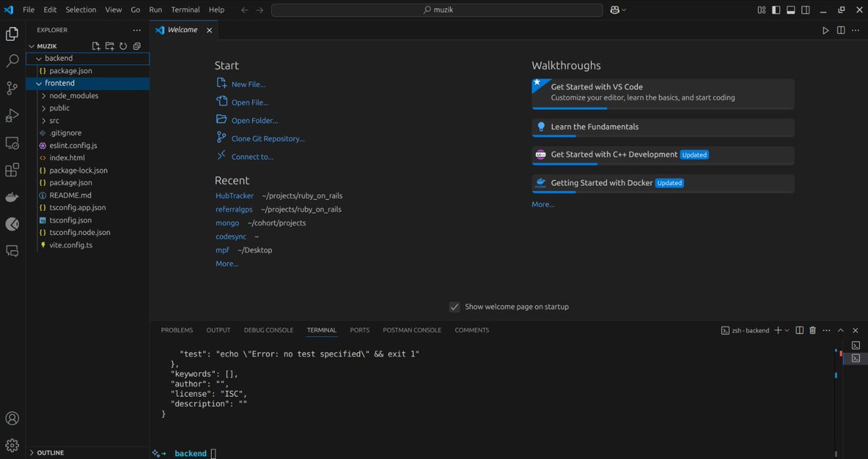The height and width of the screenshot is (459, 868).
Task: Click the New File... link
Action: (248, 85)
